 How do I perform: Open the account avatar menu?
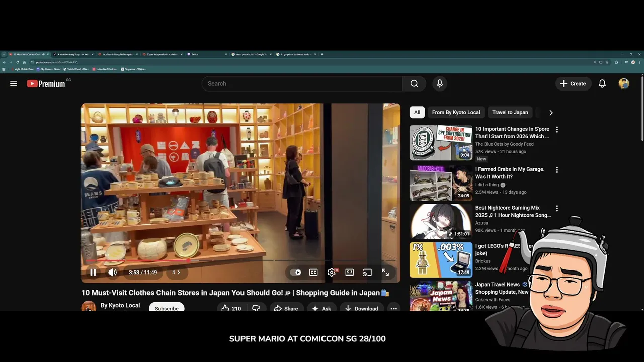624,84
